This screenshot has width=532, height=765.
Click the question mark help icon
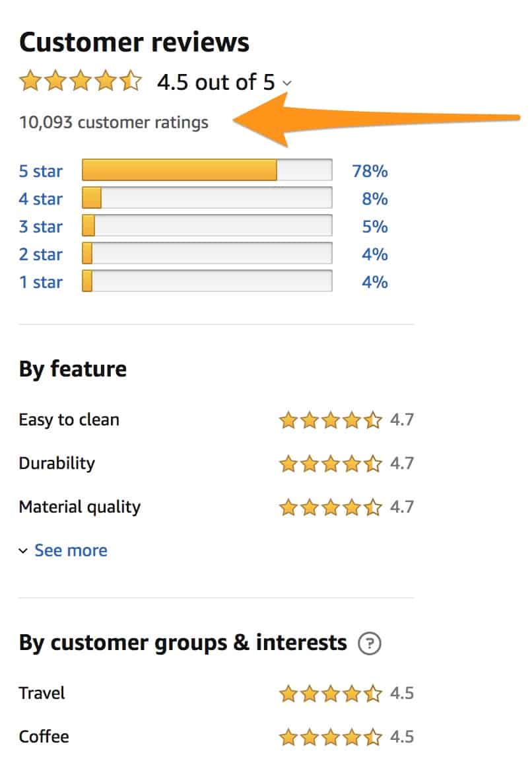pos(370,643)
